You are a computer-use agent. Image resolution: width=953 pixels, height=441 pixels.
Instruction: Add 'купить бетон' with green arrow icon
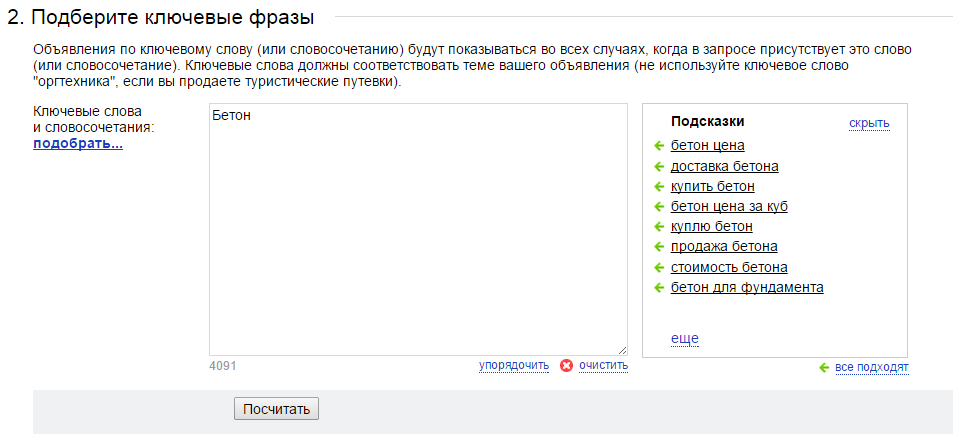[x=659, y=186]
